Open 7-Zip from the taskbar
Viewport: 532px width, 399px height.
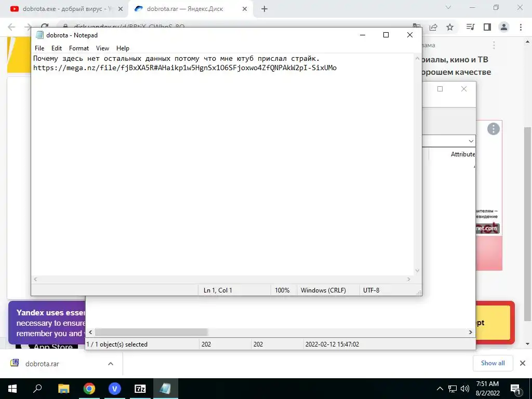point(140,389)
